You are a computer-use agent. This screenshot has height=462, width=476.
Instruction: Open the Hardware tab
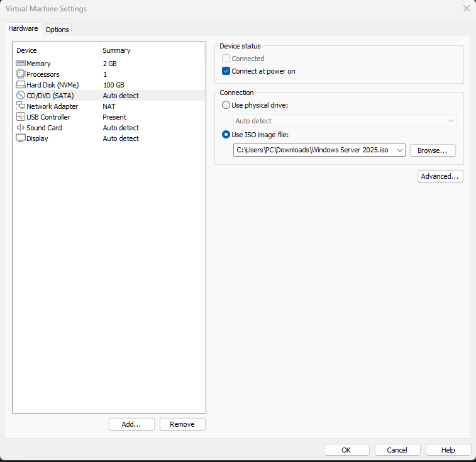tap(23, 29)
